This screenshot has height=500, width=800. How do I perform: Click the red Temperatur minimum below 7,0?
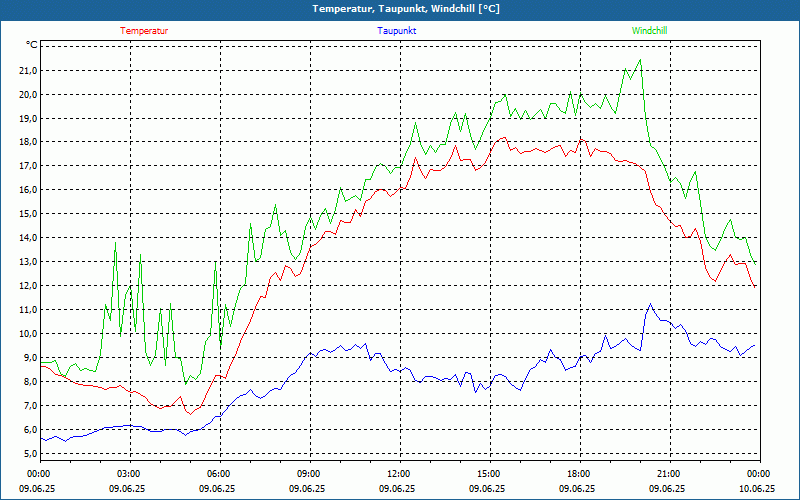click(190, 414)
